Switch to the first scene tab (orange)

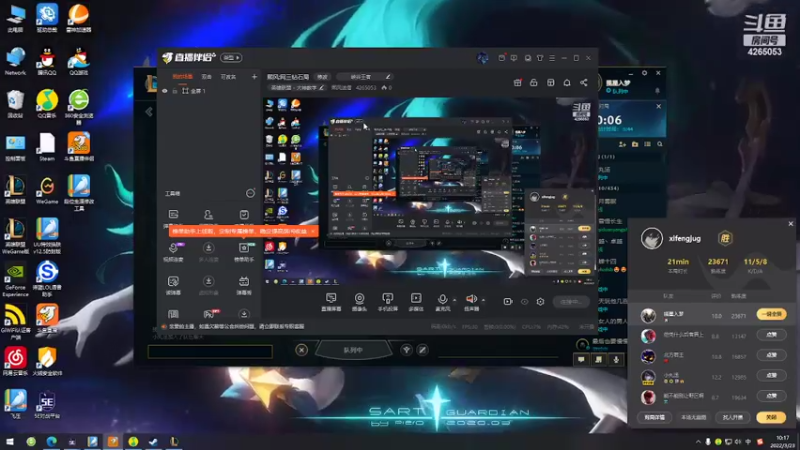(x=182, y=77)
